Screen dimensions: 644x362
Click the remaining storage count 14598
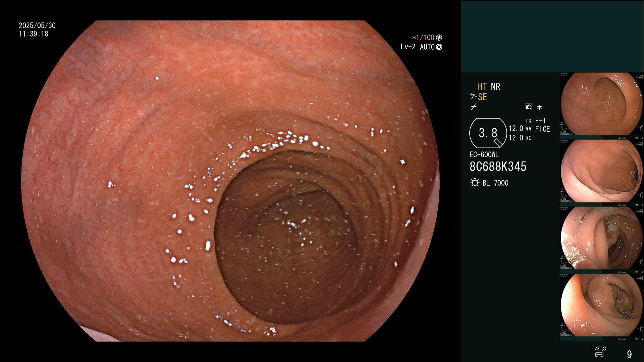click(599, 349)
